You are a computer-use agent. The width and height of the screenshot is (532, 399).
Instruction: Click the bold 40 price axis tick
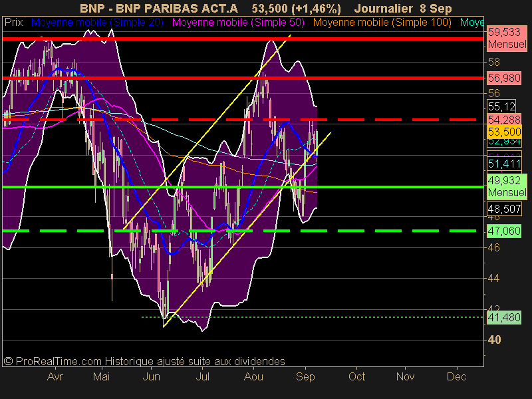[494, 340]
